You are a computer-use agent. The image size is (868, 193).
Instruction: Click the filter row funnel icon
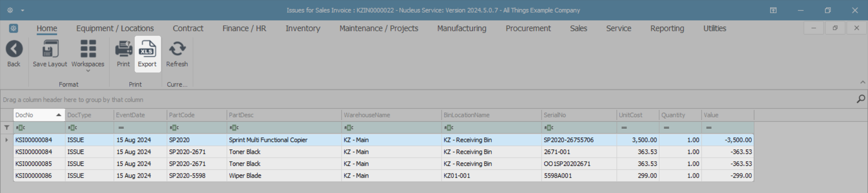pyautogui.click(x=7, y=128)
